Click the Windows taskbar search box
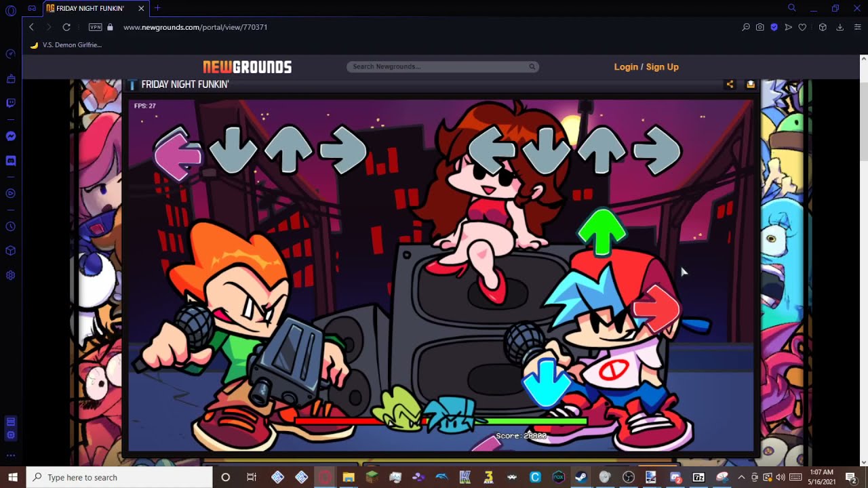The width and height of the screenshot is (868, 488). coord(119,477)
